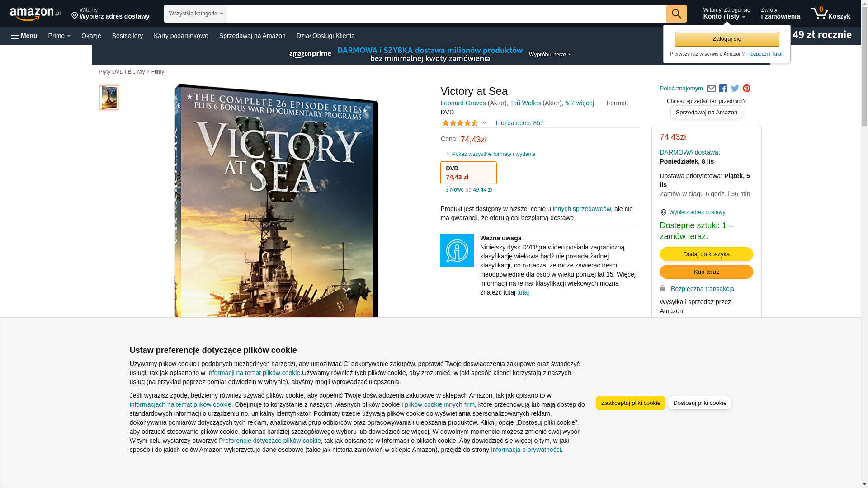This screenshot has height=488, width=868.
Task: Share product on Pinterest icon
Action: (x=746, y=89)
